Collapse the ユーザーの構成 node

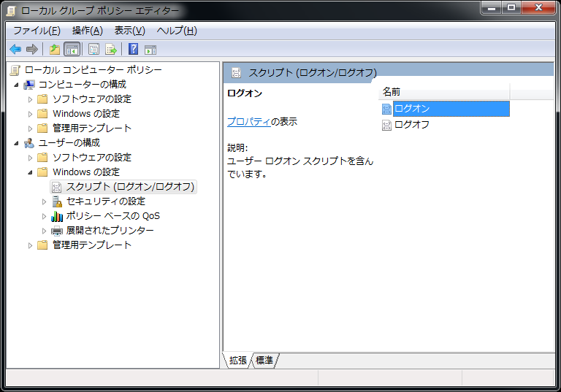click(x=17, y=143)
